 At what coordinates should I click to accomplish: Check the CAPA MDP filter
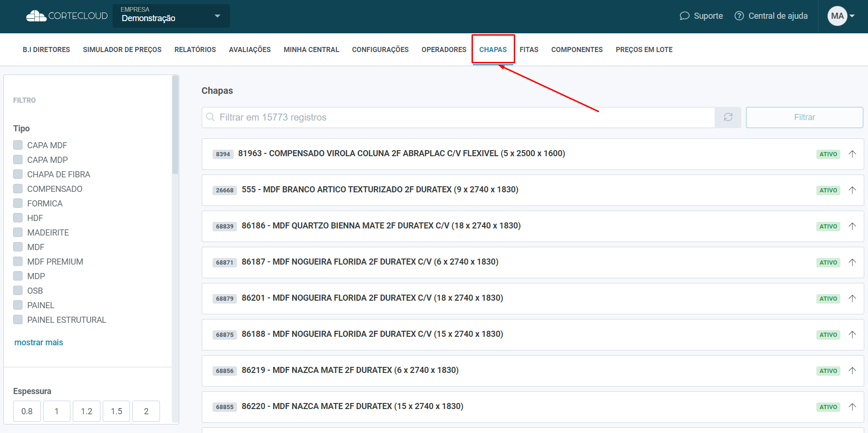coord(18,160)
